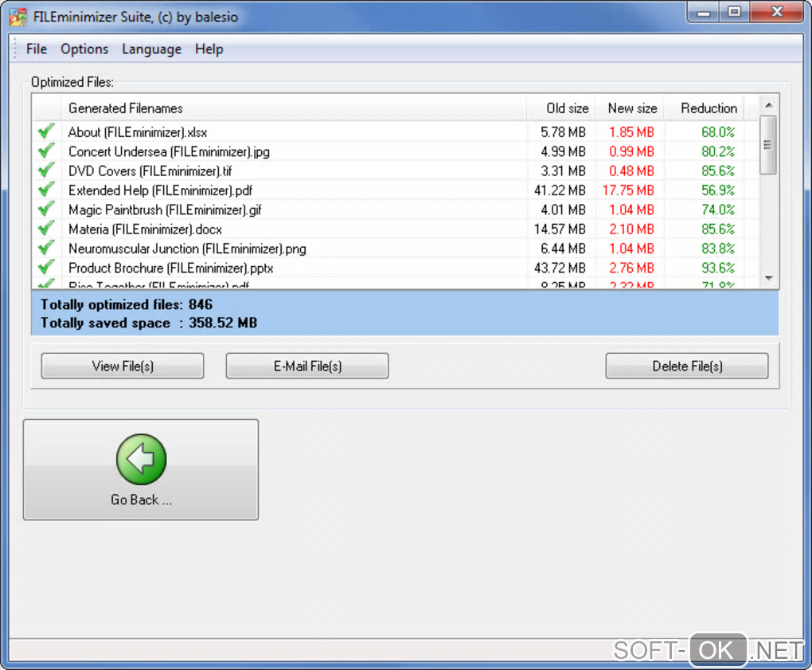This screenshot has width=812, height=670.
Task: Click the checkmark beside Magic Paintbrush gif file
Action: (47, 209)
